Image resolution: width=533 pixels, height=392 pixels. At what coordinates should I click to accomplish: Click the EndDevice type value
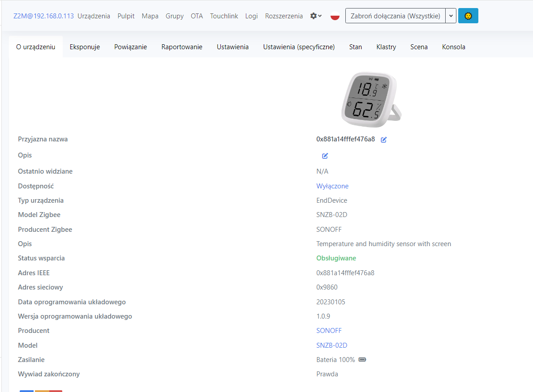point(332,200)
